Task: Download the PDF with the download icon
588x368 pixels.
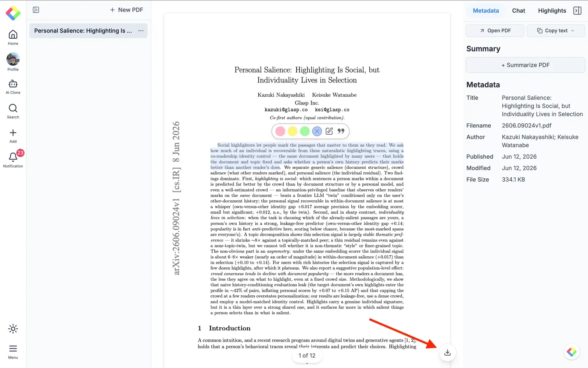Action: tap(447, 353)
